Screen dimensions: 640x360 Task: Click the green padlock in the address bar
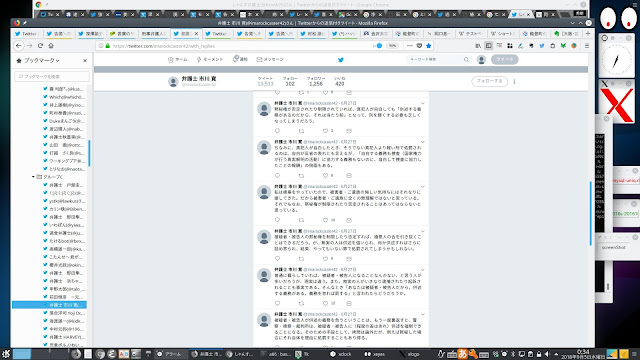(x=108, y=46)
